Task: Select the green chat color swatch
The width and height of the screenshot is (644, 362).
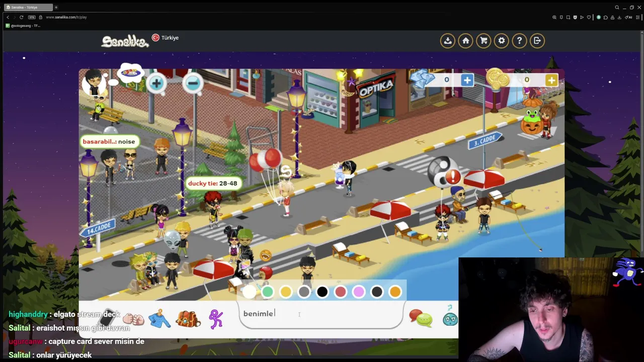Action: click(268, 292)
